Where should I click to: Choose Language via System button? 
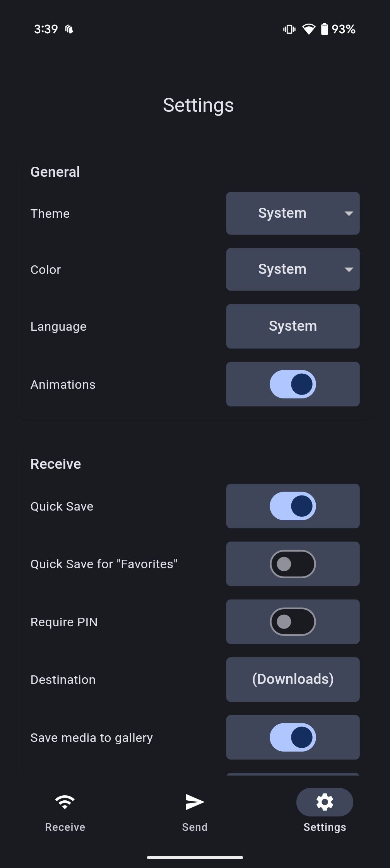click(293, 326)
